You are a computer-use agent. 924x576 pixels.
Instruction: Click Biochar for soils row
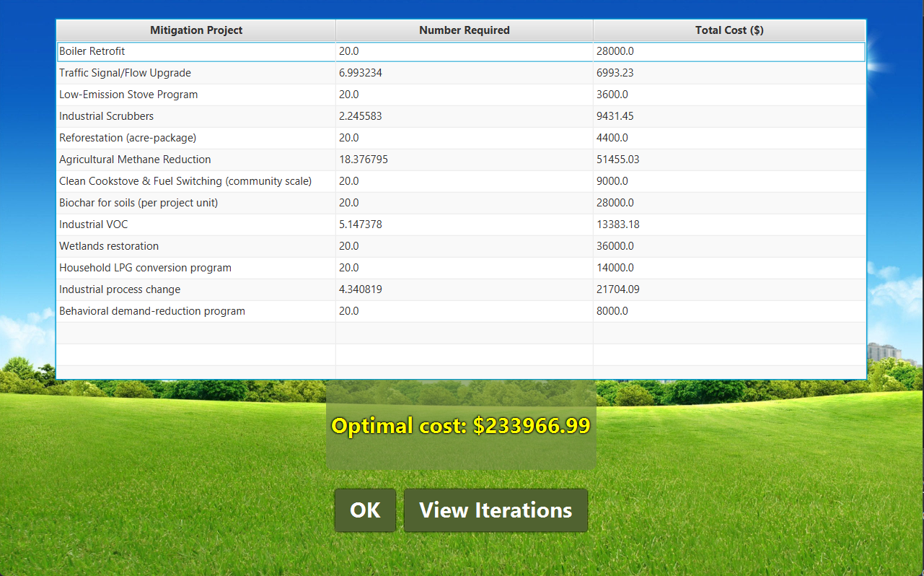click(x=138, y=203)
